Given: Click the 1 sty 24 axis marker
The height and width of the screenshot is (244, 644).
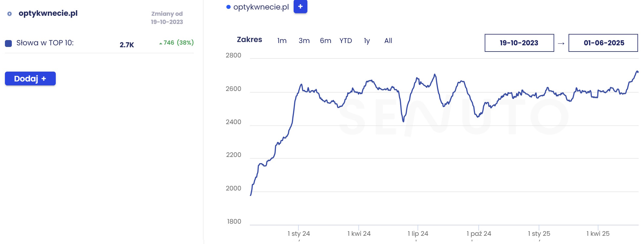Looking at the screenshot, I should [x=299, y=233].
